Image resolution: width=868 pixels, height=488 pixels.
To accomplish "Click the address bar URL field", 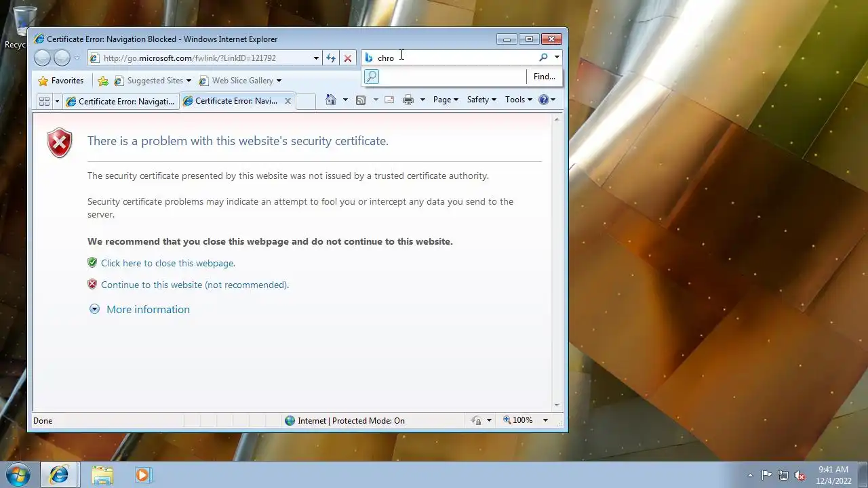I will (x=199, y=58).
